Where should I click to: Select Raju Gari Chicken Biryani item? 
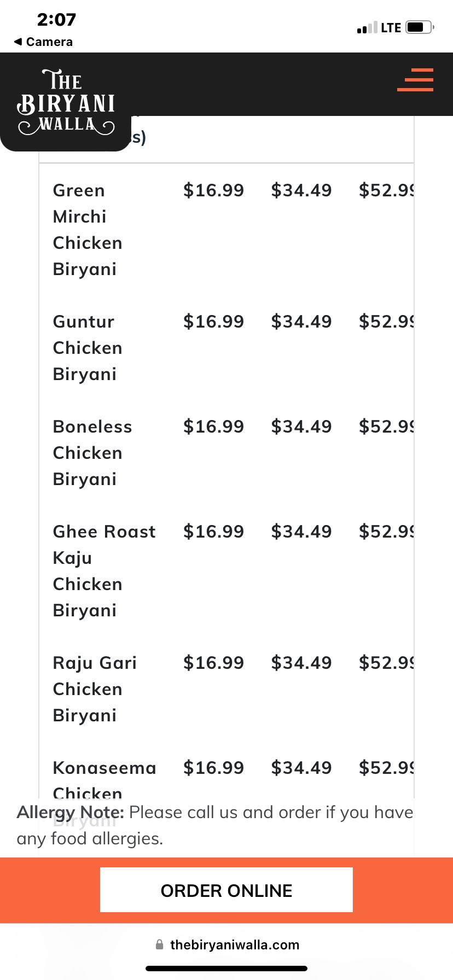click(x=95, y=689)
